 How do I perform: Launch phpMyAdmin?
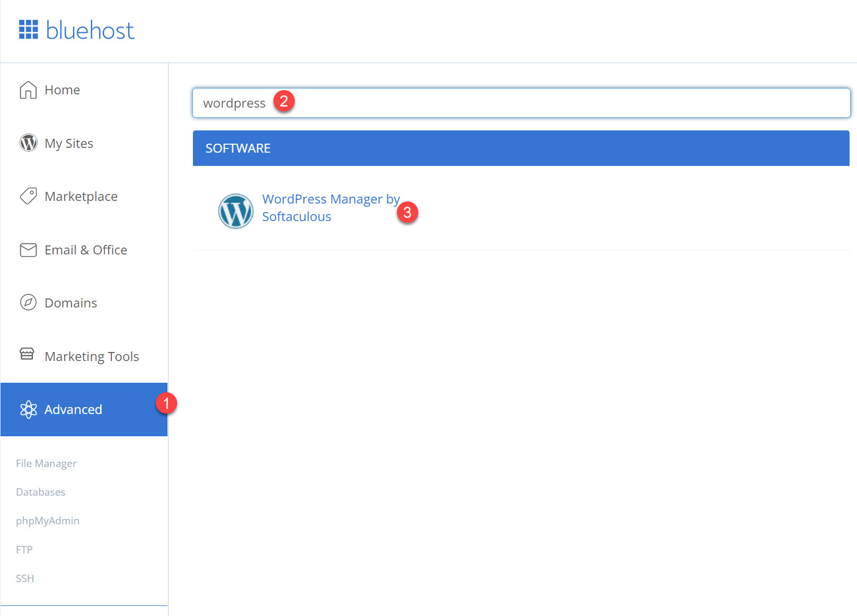click(x=47, y=521)
